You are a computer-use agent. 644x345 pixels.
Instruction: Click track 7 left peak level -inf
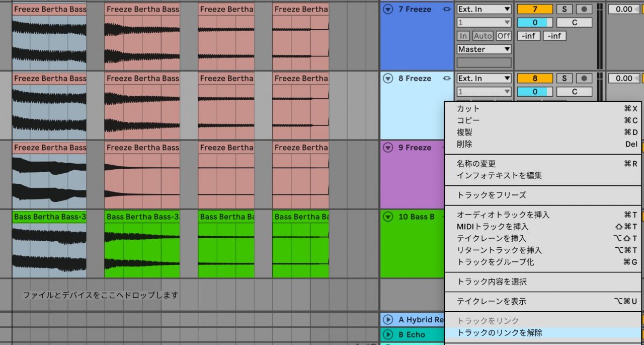(529, 36)
